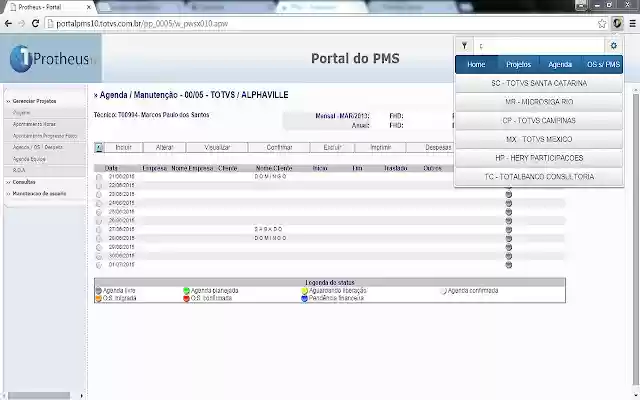The width and height of the screenshot is (640, 400).
Task: Choose TC - TOTALBANCO CONSULTORIA
Action: pos(539,177)
